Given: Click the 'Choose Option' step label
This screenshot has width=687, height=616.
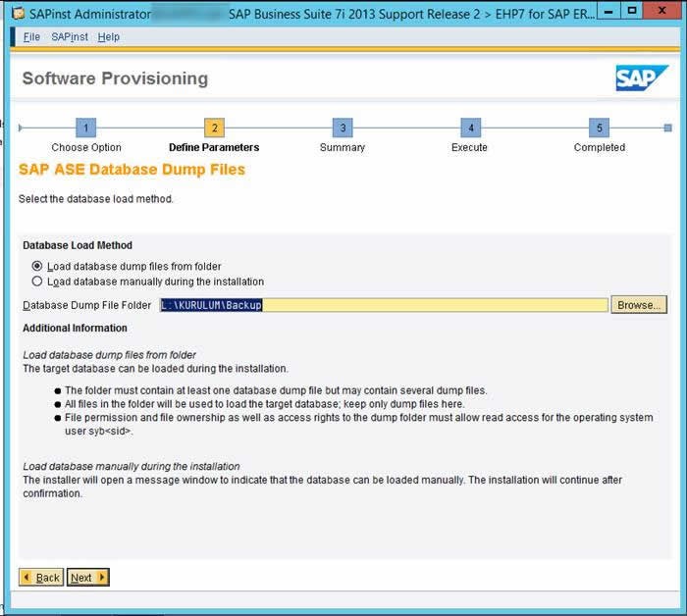Looking at the screenshot, I should (x=86, y=147).
